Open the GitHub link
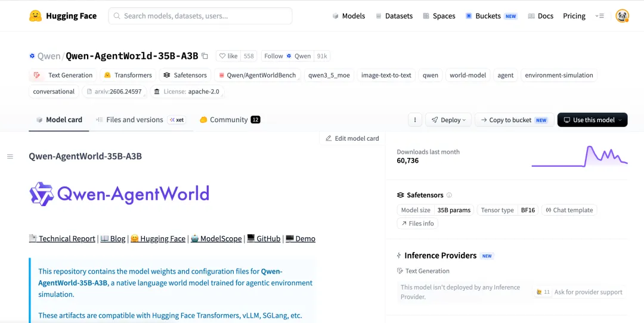This screenshot has height=323, width=644. [x=264, y=239]
